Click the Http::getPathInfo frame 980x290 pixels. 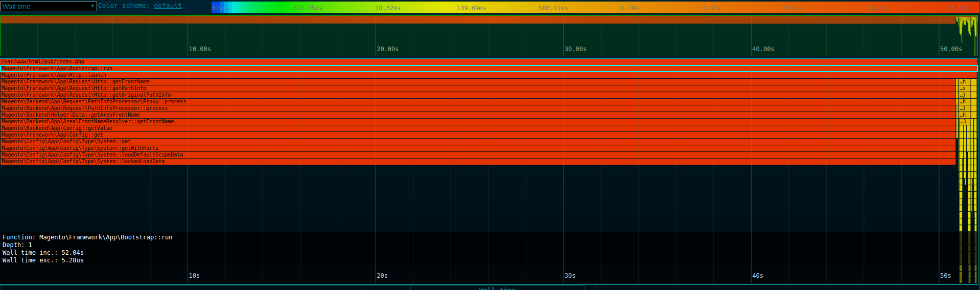(478, 88)
